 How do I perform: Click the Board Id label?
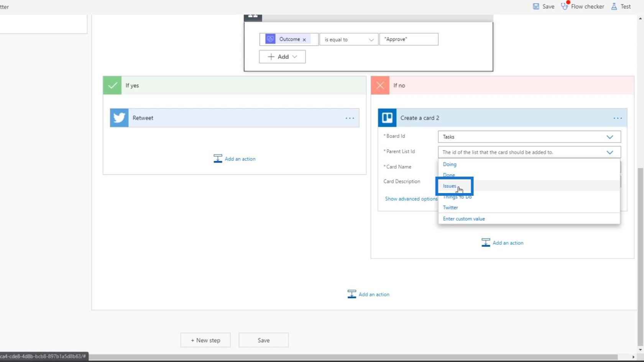[395, 136]
